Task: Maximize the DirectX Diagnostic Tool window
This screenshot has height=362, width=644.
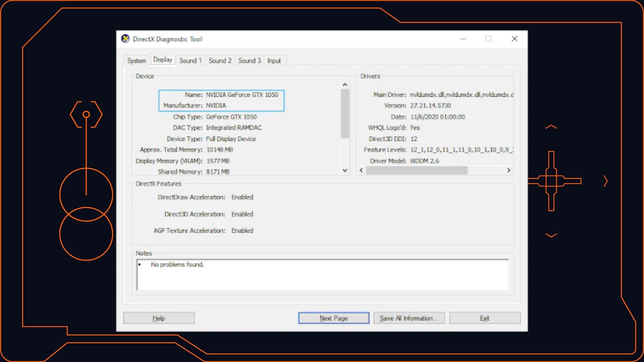Action: tap(489, 39)
